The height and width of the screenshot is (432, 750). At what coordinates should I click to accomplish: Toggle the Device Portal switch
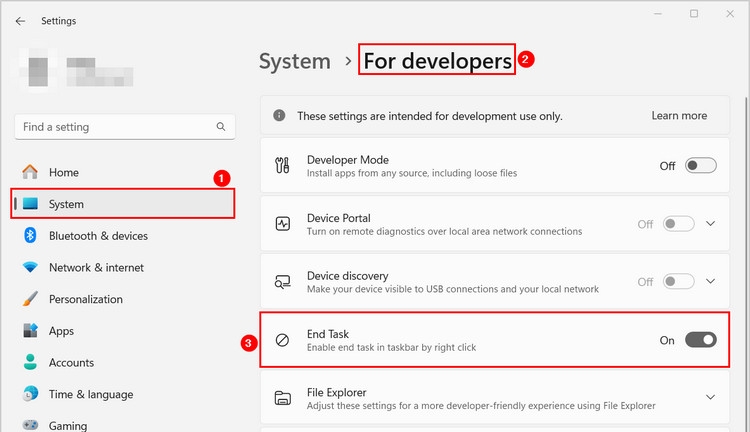(x=678, y=223)
